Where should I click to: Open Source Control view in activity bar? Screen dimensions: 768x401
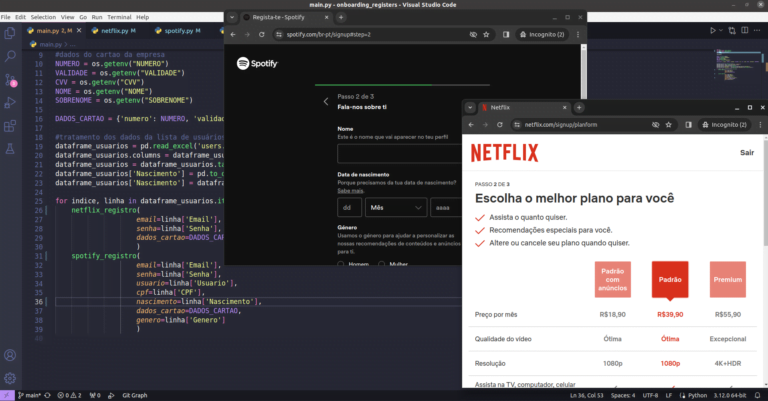click(x=10, y=80)
